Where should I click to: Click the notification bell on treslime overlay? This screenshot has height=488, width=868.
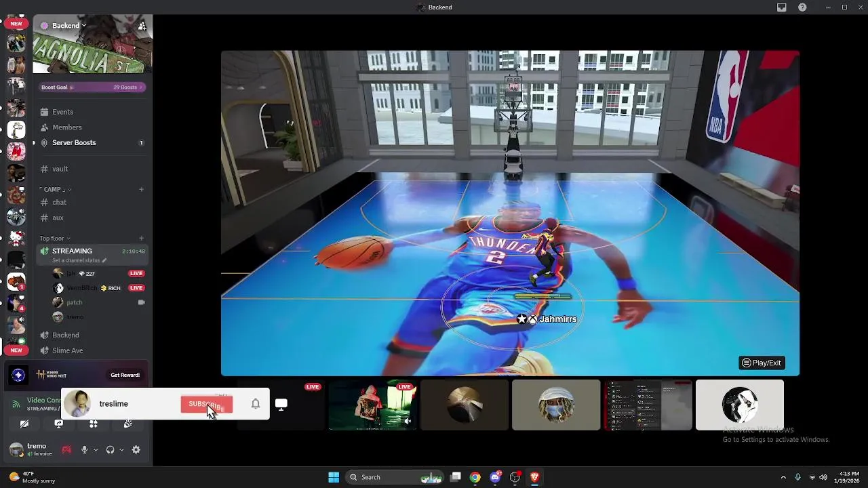256,404
